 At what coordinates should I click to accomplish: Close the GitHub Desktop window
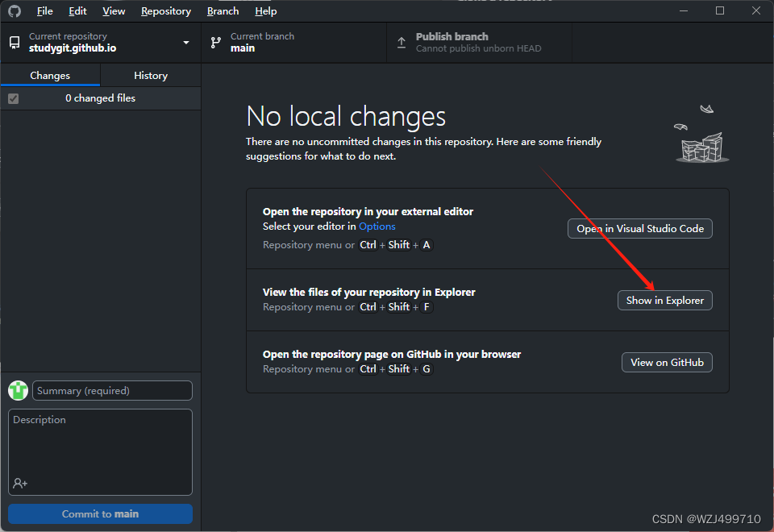[x=755, y=10]
